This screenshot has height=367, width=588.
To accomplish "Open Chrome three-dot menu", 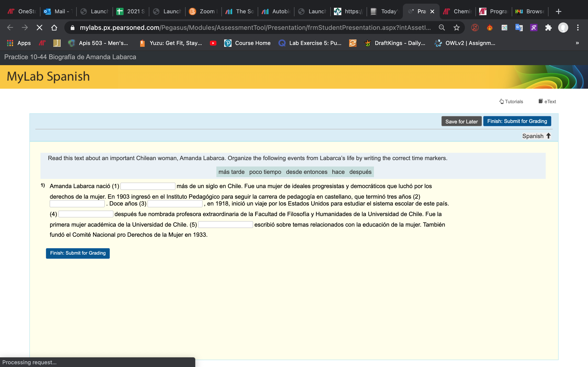I will (578, 28).
